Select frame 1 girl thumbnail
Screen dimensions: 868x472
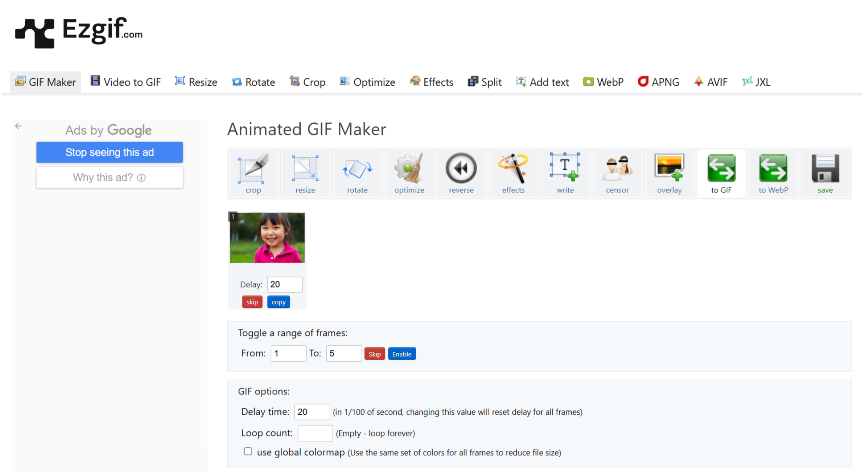point(267,238)
